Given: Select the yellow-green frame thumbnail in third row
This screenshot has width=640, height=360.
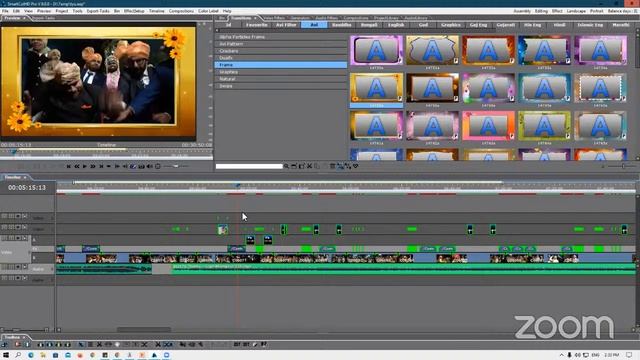Looking at the screenshot, I should point(544,126).
